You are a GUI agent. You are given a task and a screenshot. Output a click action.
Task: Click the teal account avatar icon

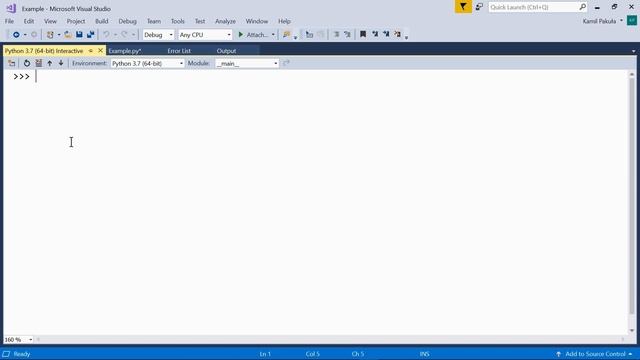click(x=632, y=20)
